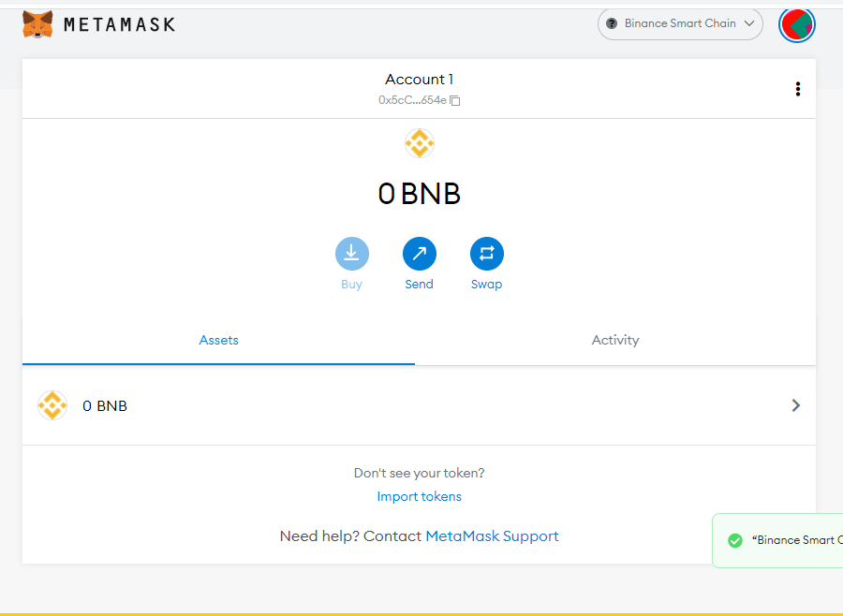The width and height of the screenshot is (843, 616).
Task: Click the Binance Smart Chain notification toast
Action: pyautogui.click(x=777, y=540)
